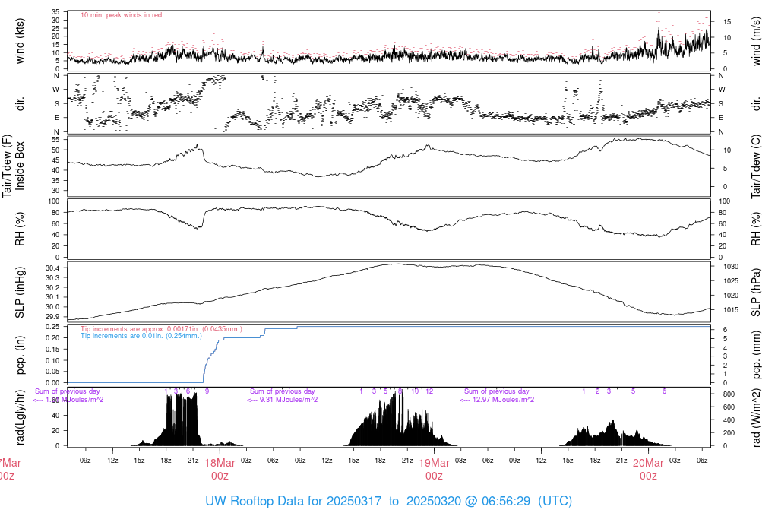Click the '19Mar 00z' date label
This screenshot has height=532, width=778.
[434, 470]
